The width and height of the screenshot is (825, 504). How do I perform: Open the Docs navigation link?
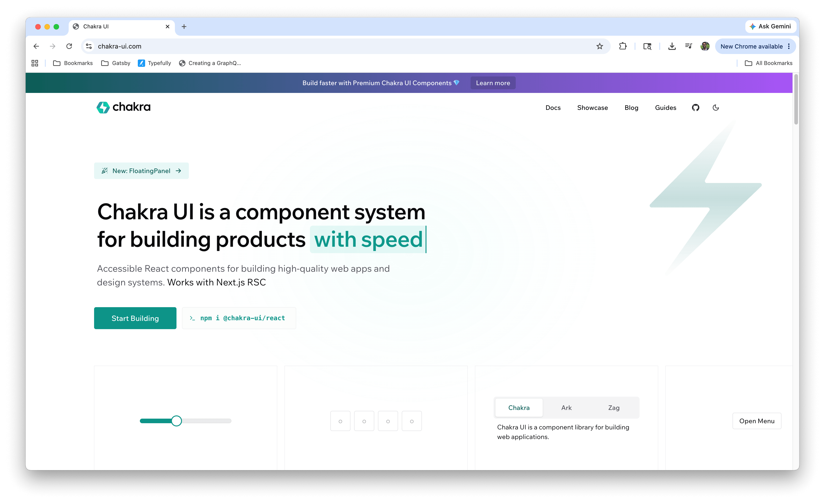click(553, 108)
